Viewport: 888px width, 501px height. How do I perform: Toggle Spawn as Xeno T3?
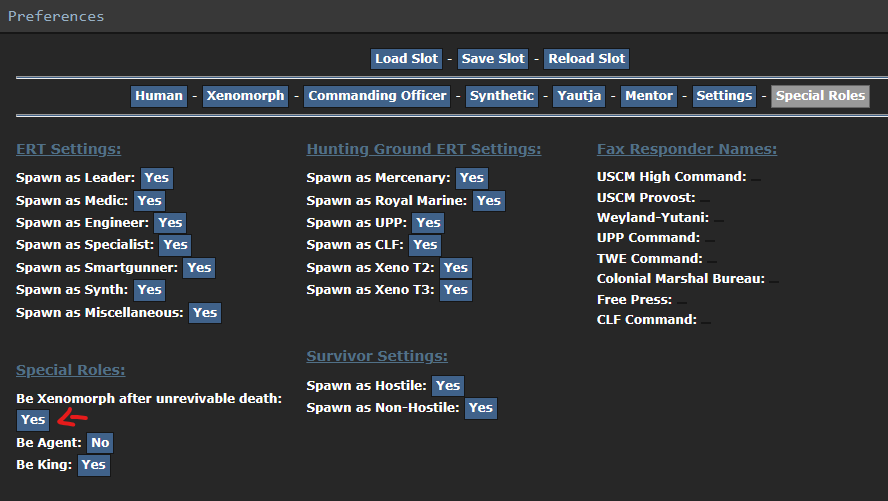[x=455, y=290]
